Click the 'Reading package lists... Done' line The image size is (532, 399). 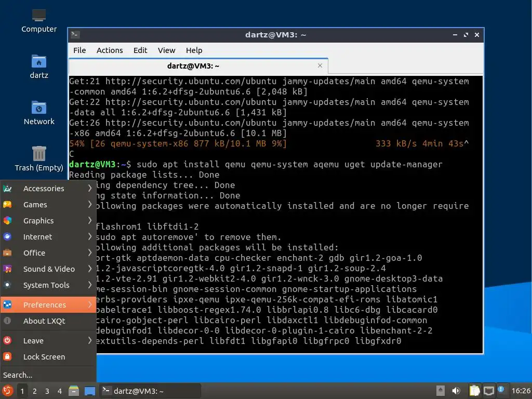(144, 175)
